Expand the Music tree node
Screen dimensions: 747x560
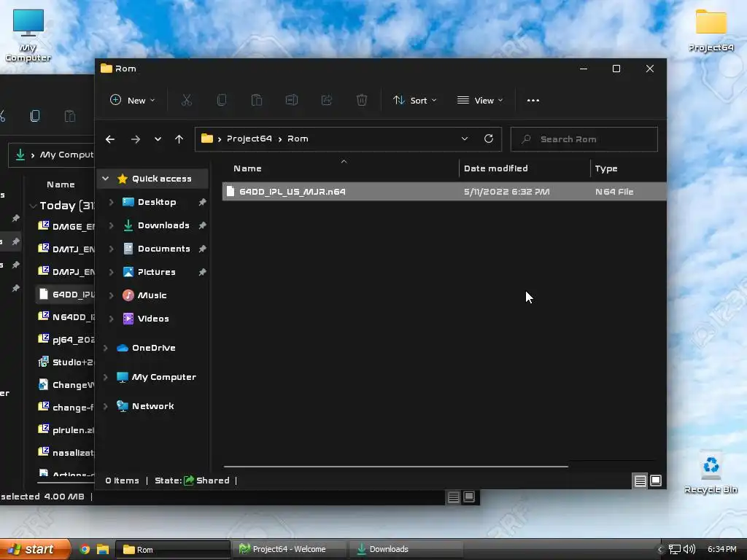(x=112, y=295)
